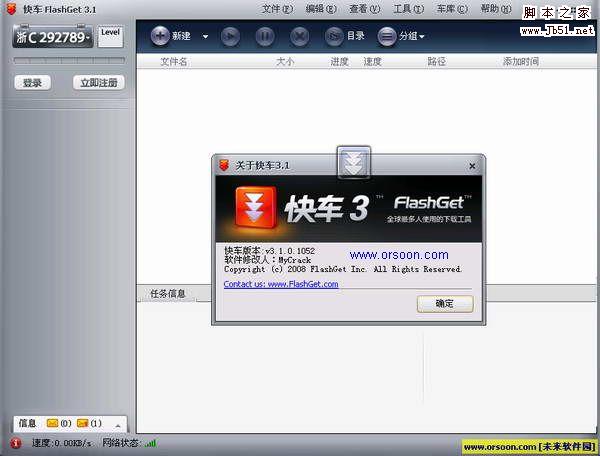Click the red status icon in status bar

[x=16, y=443]
